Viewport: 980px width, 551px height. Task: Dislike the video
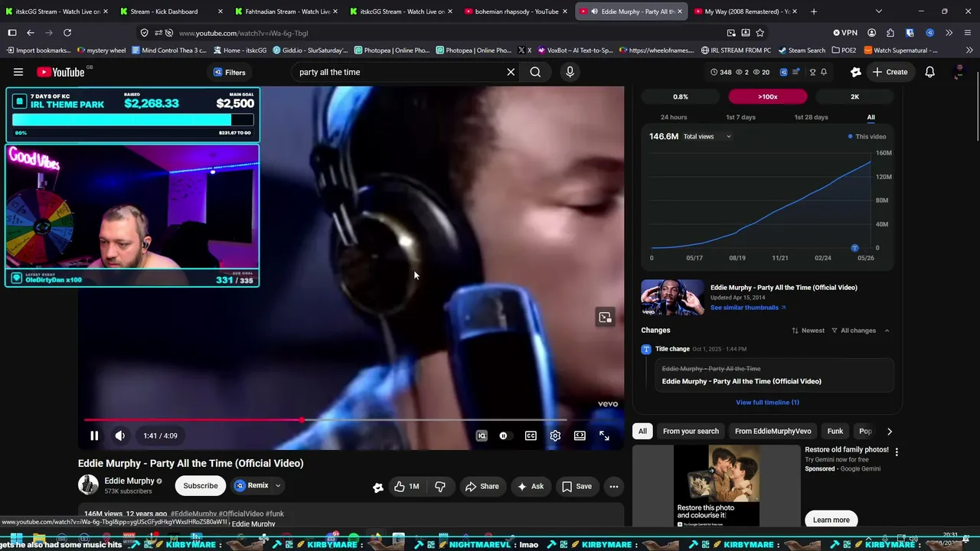coord(440,486)
